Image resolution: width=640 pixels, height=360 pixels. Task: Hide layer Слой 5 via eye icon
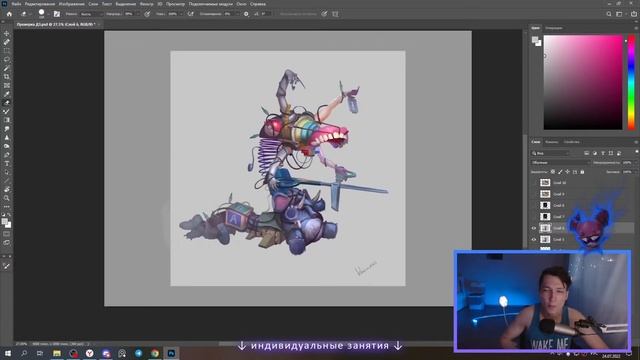[x=534, y=240]
